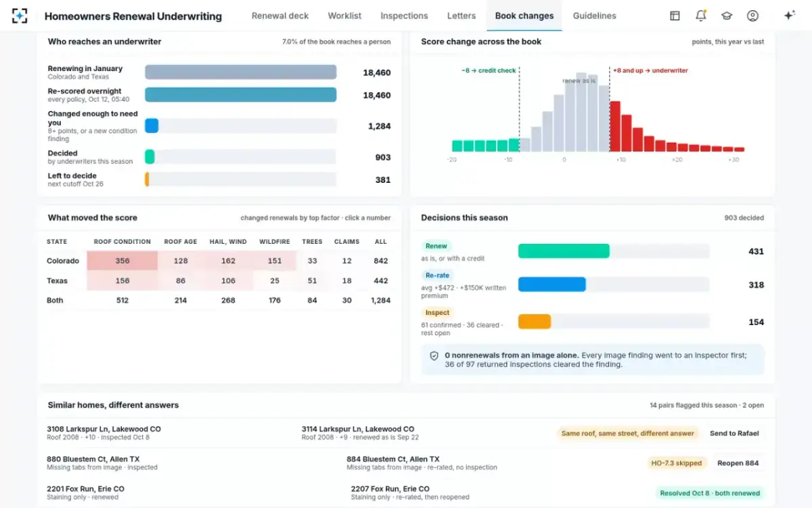Click the orange Inspect decisions bar
This screenshot has height=508, width=812.
coord(535,322)
